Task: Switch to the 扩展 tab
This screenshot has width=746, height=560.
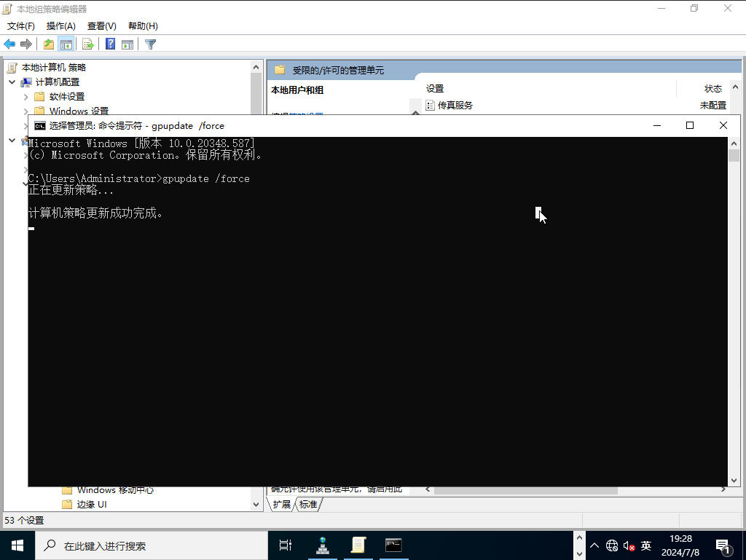Action: tap(282, 505)
